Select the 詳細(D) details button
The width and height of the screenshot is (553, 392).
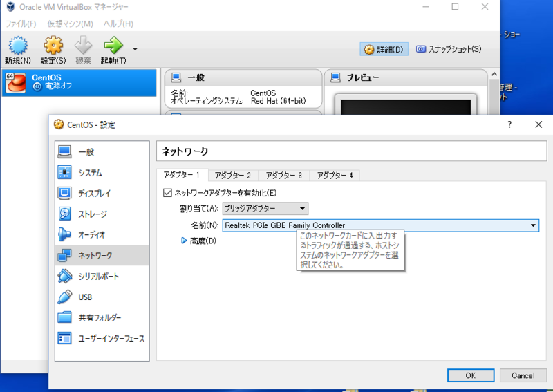pyautogui.click(x=384, y=49)
